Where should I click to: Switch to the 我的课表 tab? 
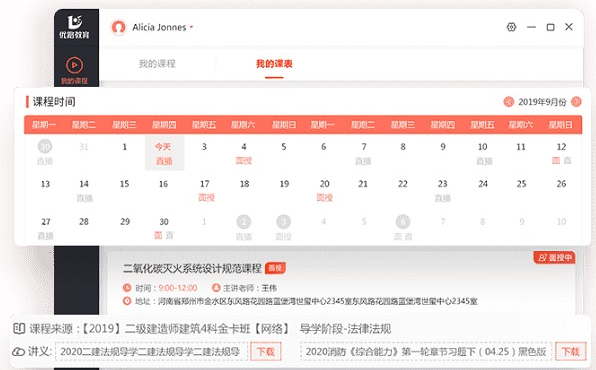point(274,64)
